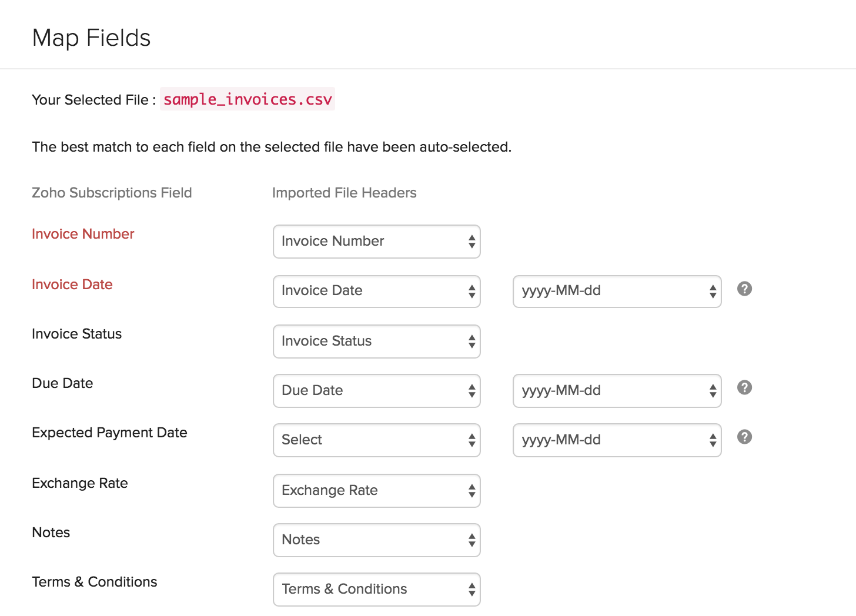Click the Zoho Subscriptions Field column header
The width and height of the screenshot is (856, 616).
pos(112,193)
